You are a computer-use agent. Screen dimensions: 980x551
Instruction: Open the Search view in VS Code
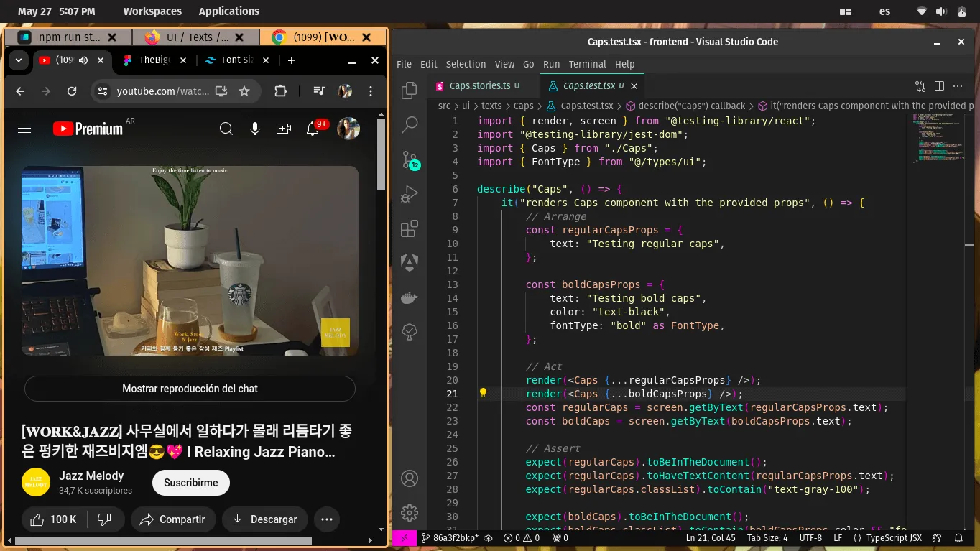(x=410, y=124)
